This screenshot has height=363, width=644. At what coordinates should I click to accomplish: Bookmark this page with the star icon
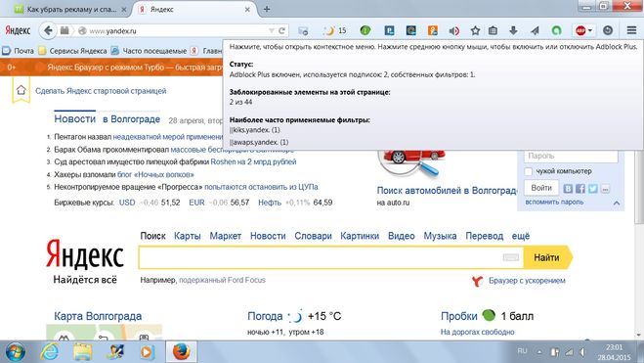point(475,30)
